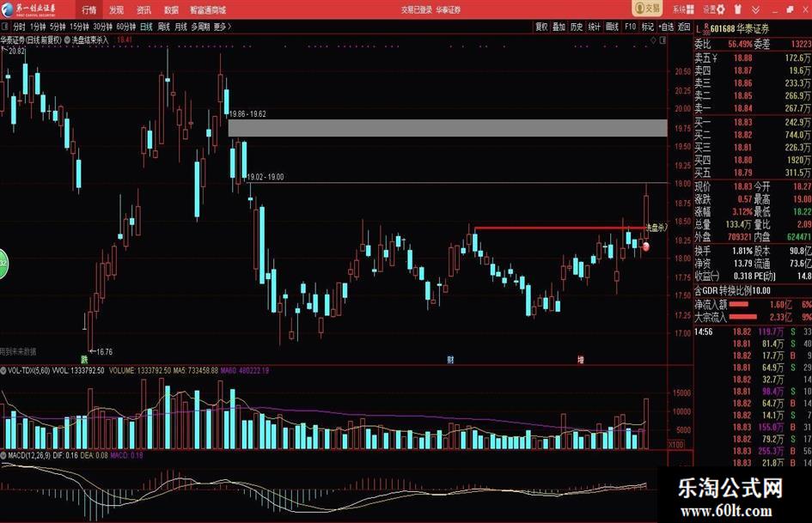The height and width of the screenshot is (523, 812).
Task: Click 卖五 price 18.88
Action: click(x=742, y=58)
